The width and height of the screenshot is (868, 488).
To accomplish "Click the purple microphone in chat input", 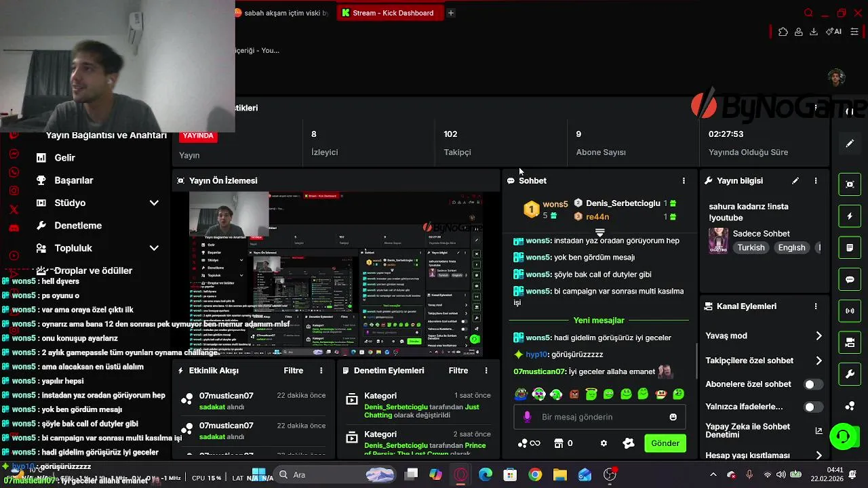I will pyautogui.click(x=528, y=417).
